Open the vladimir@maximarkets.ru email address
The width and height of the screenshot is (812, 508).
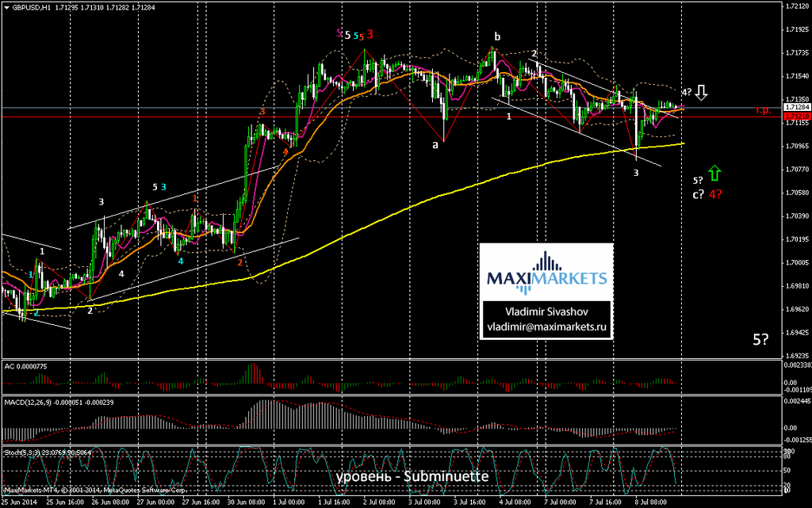point(546,327)
